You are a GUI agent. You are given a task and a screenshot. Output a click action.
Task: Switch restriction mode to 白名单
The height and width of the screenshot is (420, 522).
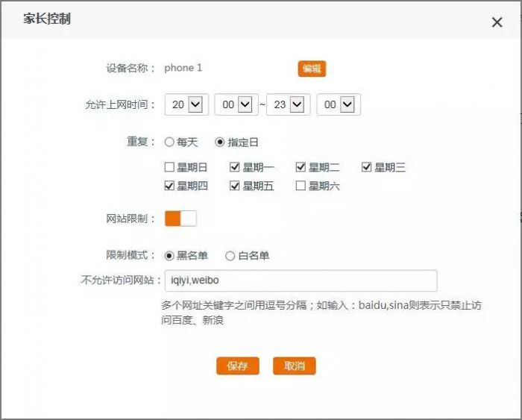coord(230,255)
